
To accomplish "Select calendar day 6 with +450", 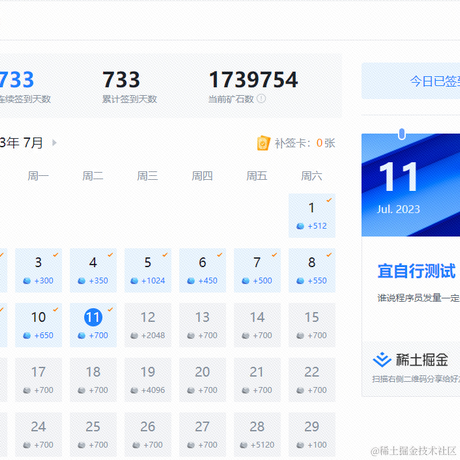I will pyautogui.click(x=202, y=270).
